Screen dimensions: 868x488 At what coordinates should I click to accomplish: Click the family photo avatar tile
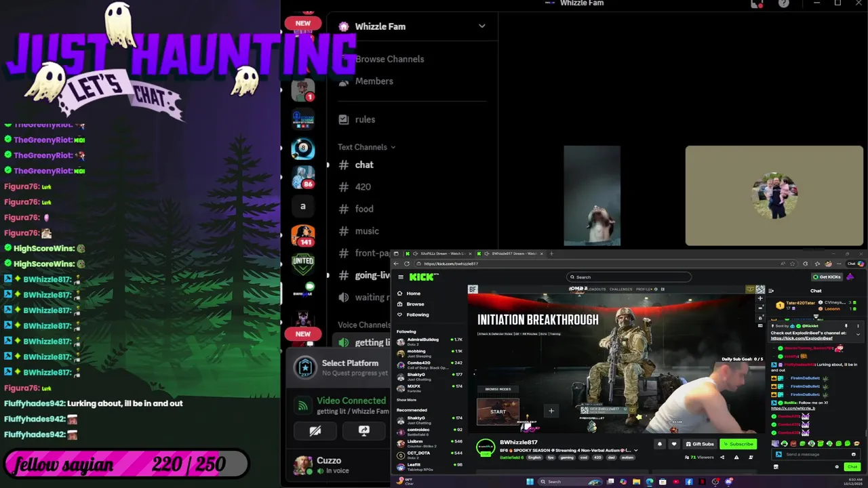pos(774,195)
